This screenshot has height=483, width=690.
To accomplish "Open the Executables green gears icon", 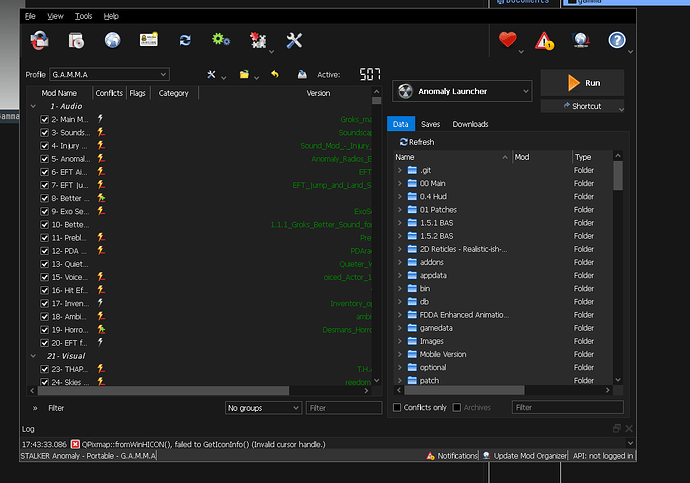I will point(221,40).
